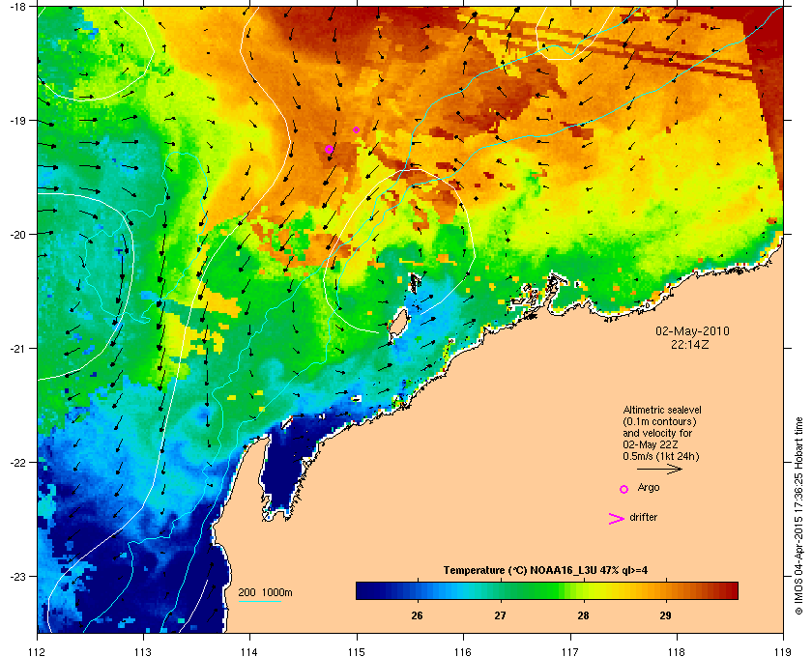This screenshot has width=812, height=657.
Task: Click the '02-May-2010' date label
Action: tap(692, 330)
